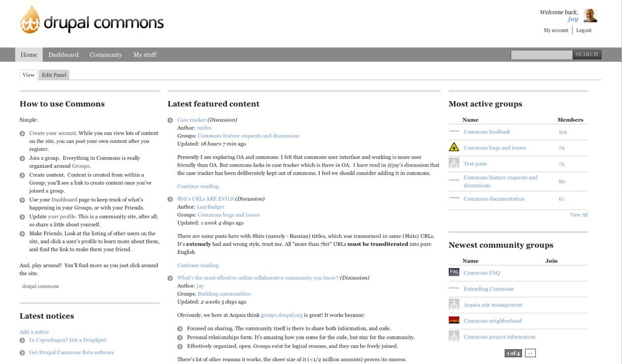The width and height of the screenshot is (622, 364).
Task: Click Commons feedback group icon
Action: pos(454,132)
